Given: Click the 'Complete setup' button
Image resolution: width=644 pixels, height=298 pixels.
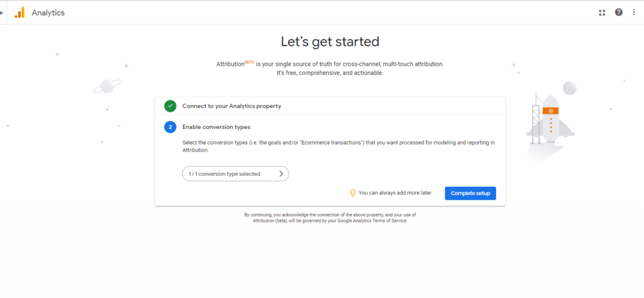Looking at the screenshot, I should (x=470, y=194).
